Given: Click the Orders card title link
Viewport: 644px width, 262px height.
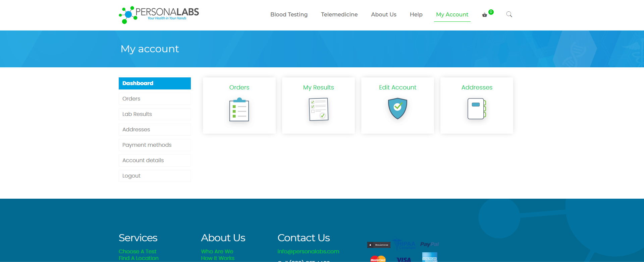Looking at the screenshot, I should tap(239, 87).
